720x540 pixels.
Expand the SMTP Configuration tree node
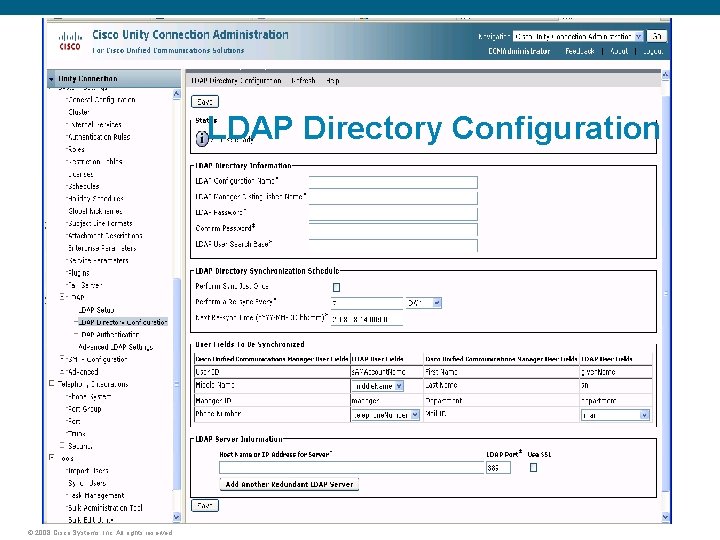[x=62, y=359]
